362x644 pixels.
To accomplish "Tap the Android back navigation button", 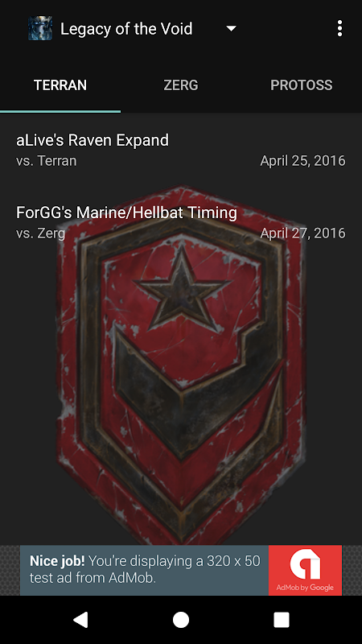I will point(80,620).
